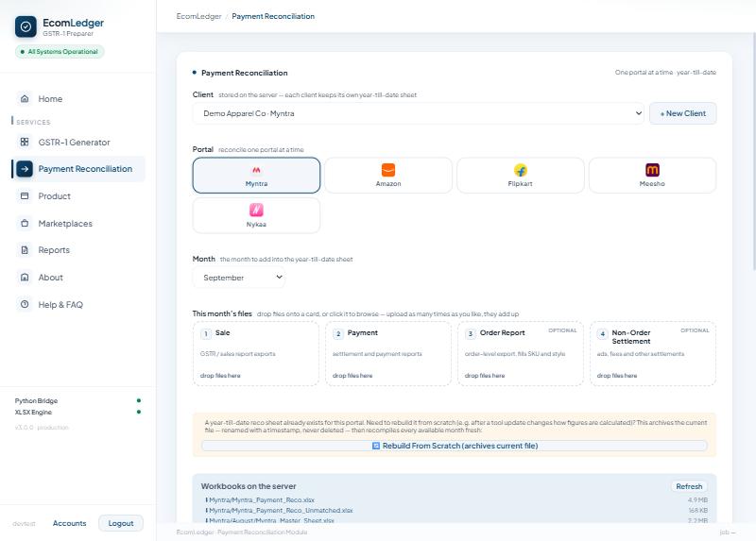Open Reports from sidebar

pos(78,250)
